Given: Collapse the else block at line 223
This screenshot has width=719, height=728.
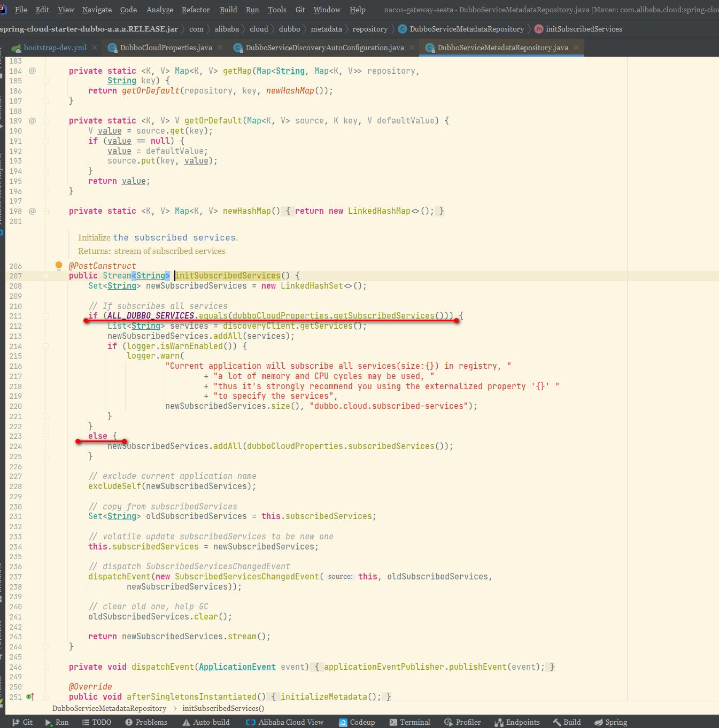Looking at the screenshot, I should 46,436.
